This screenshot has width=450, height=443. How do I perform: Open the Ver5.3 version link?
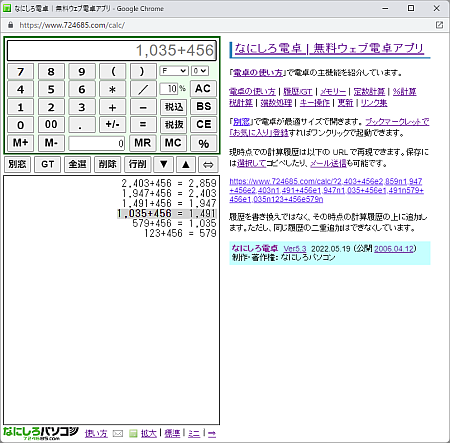(x=295, y=249)
